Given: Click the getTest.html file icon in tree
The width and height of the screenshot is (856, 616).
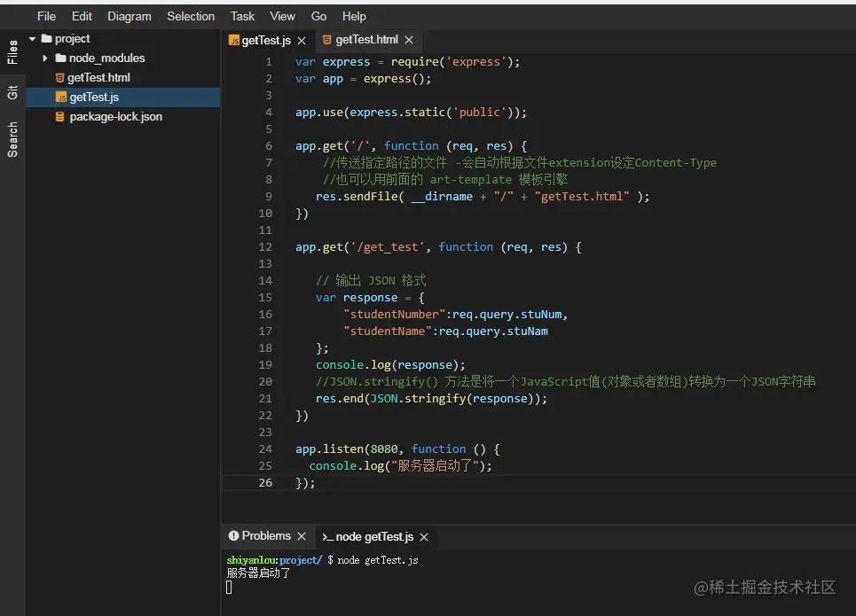Looking at the screenshot, I should tap(60, 77).
